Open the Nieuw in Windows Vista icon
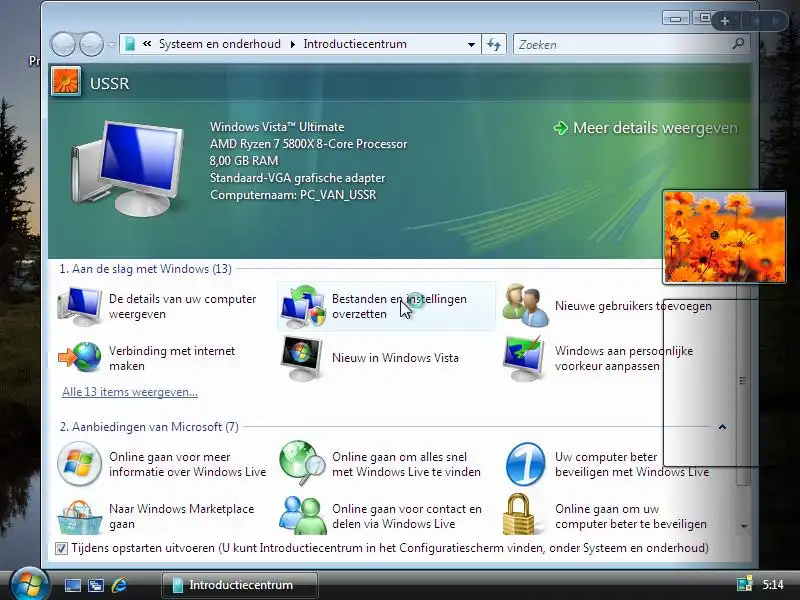800x600 pixels. pyautogui.click(x=301, y=358)
